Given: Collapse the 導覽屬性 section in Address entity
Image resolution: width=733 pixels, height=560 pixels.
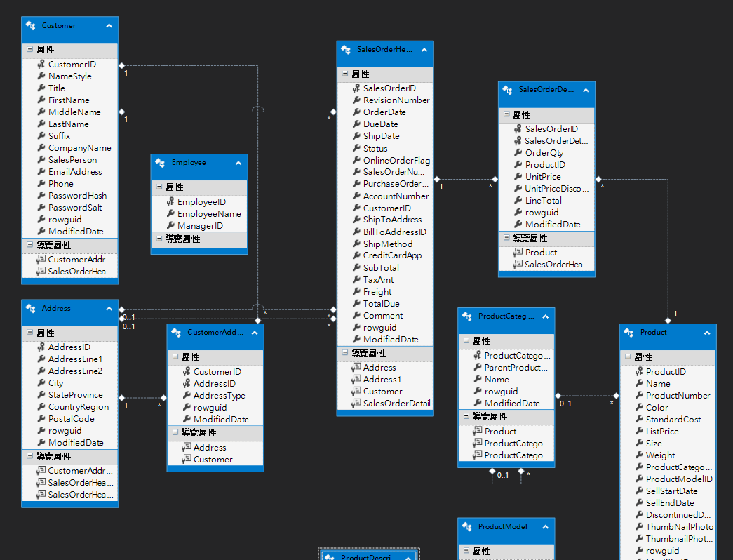Looking at the screenshot, I should coord(29,457).
